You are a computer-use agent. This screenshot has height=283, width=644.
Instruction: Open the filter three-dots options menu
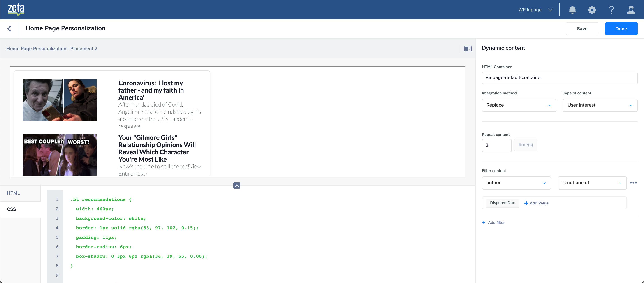coord(633,183)
